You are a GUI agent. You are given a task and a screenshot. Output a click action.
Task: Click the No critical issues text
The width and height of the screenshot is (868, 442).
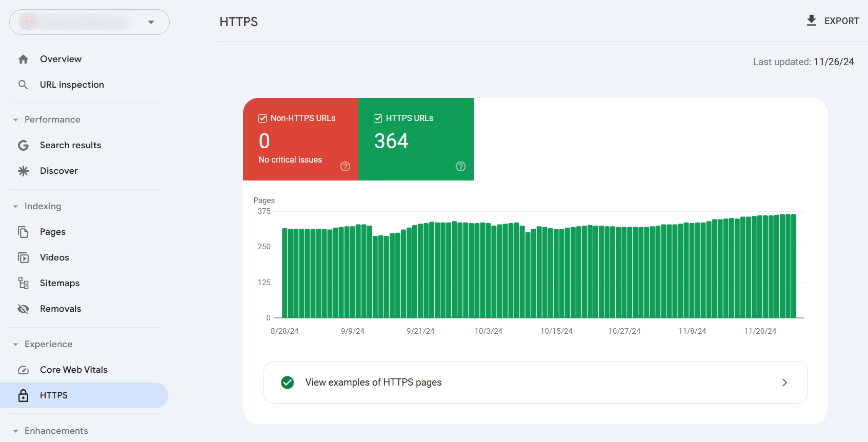[x=290, y=160]
